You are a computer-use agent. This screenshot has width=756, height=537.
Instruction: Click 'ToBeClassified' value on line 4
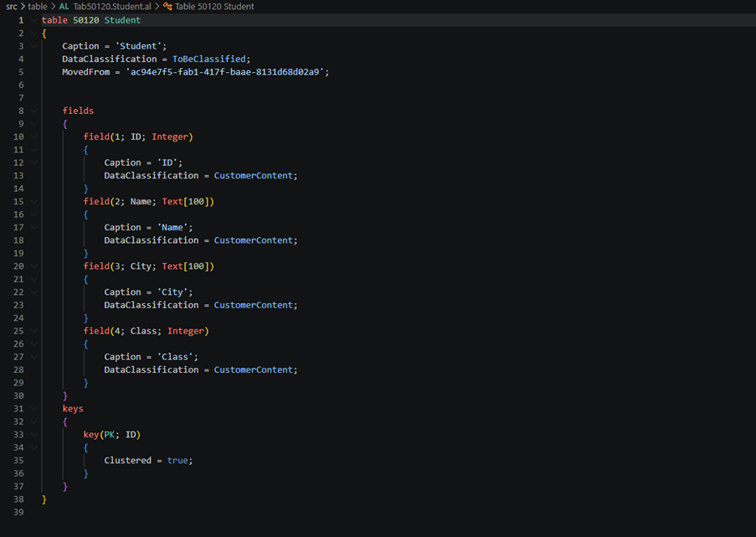(208, 59)
